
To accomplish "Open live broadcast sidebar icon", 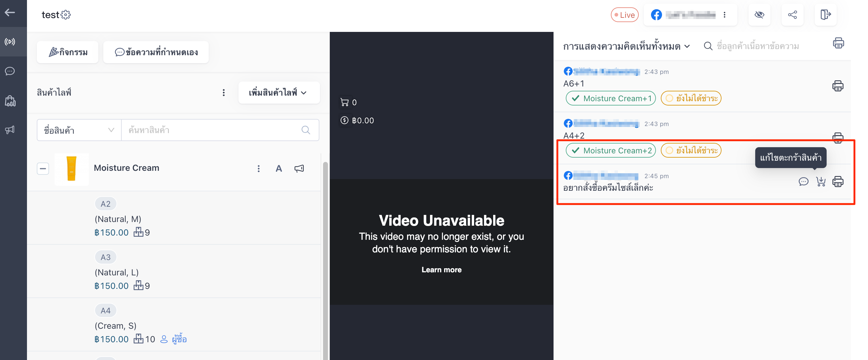I will click(10, 42).
